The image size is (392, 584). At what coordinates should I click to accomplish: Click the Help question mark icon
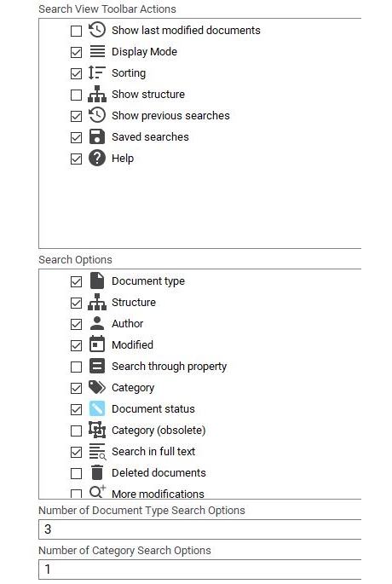point(97,158)
